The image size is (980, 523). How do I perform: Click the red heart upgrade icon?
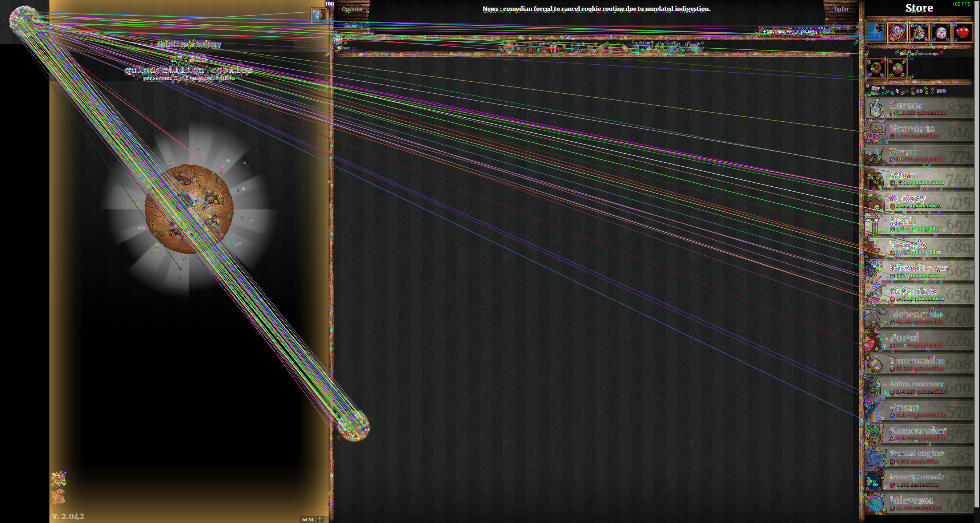tap(963, 33)
